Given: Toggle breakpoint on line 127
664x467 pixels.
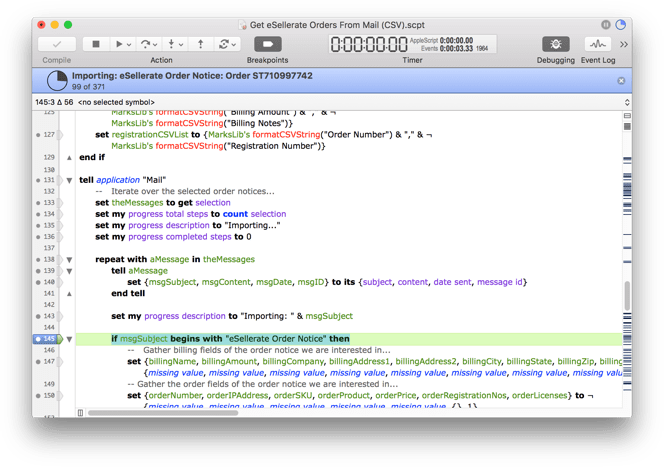Looking at the screenshot, I should [x=38, y=135].
